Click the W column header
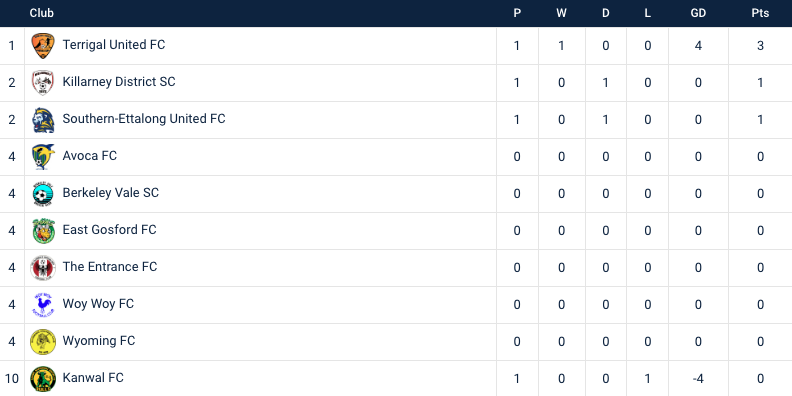The height and width of the screenshot is (396, 792). pos(562,13)
